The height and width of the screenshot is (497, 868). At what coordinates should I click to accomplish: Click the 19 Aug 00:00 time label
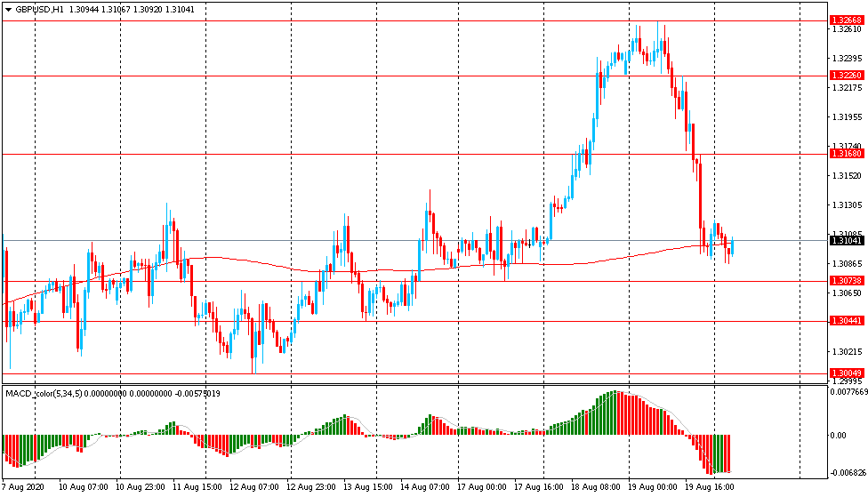[653, 487]
